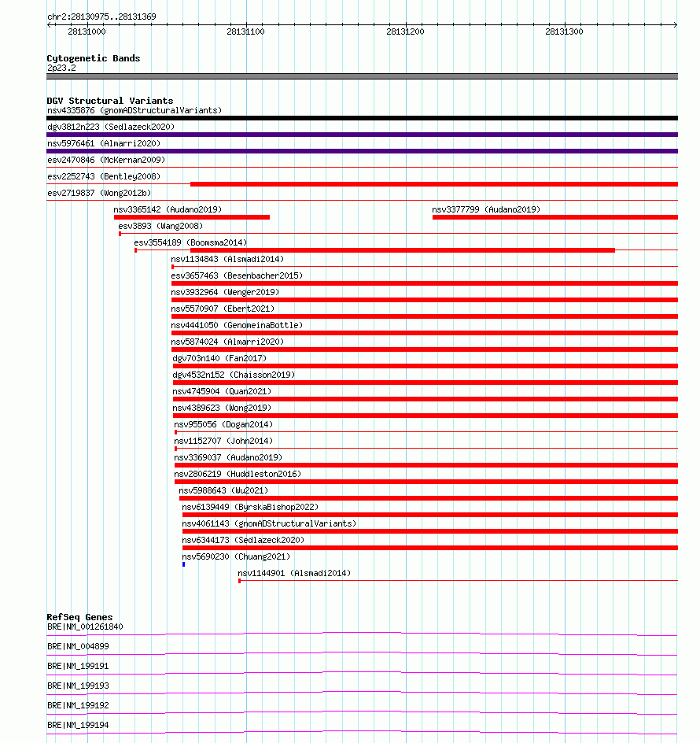Screen dimensions: 700x743
Task: Click ruler position 28131100
Action: click(246, 31)
